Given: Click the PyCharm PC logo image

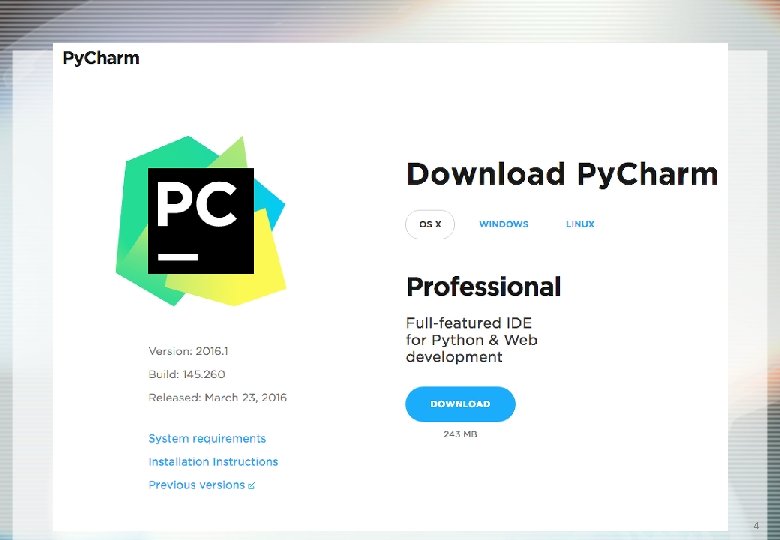Looking at the screenshot, I should tap(201, 221).
